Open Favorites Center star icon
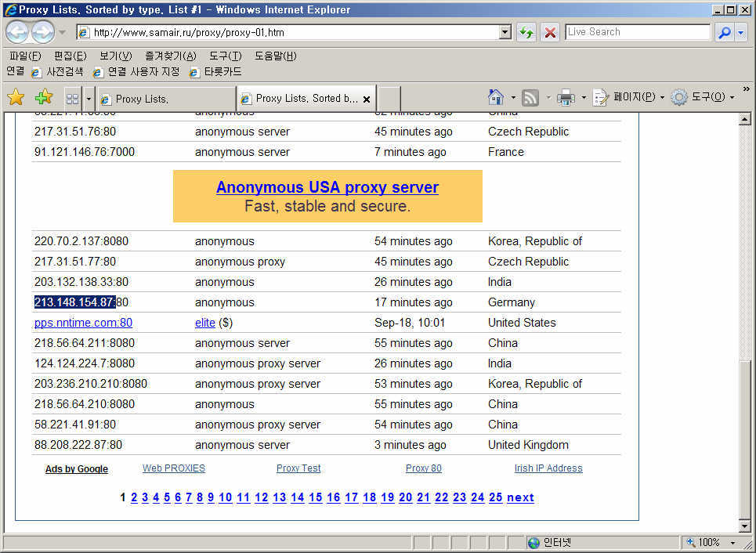This screenshot has width=756, height=553. pyautogui.click(x=16, y=98)
